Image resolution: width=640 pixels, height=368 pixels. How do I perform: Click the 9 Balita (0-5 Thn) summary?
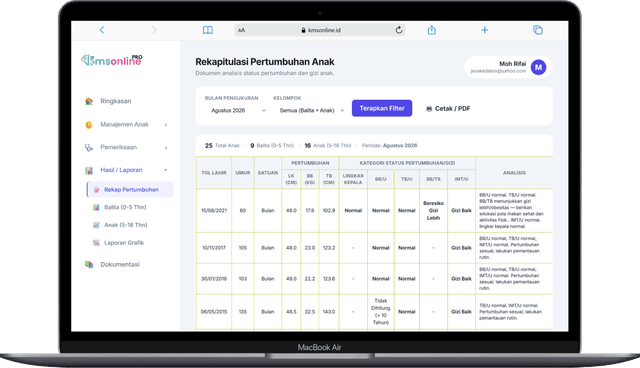click(272, 146)
